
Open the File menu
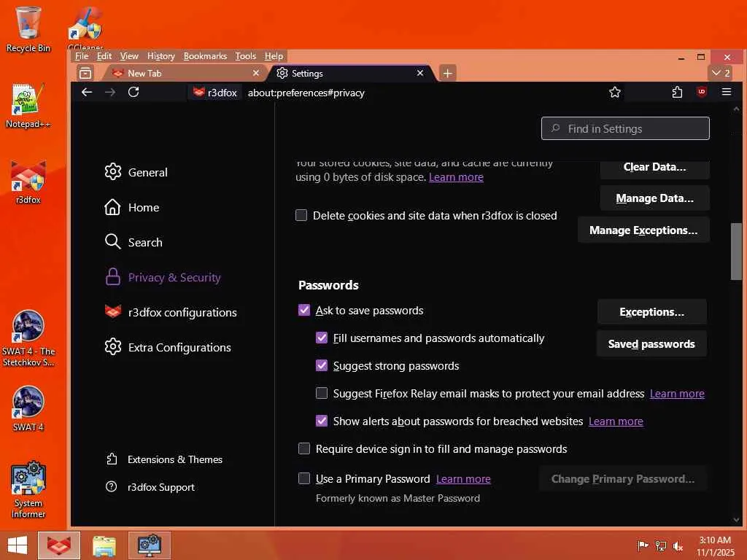pyautogui.click(x=82, y=56)
